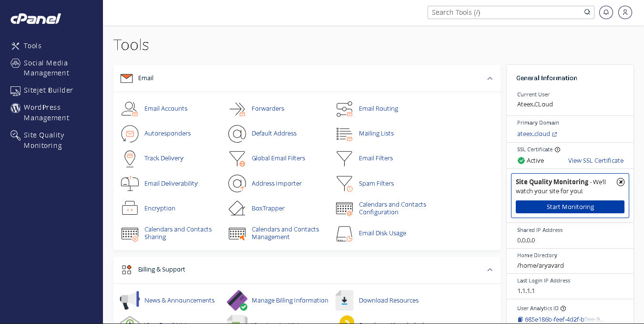
Task: Open the View SSL Certificate link
Action: 596,160
